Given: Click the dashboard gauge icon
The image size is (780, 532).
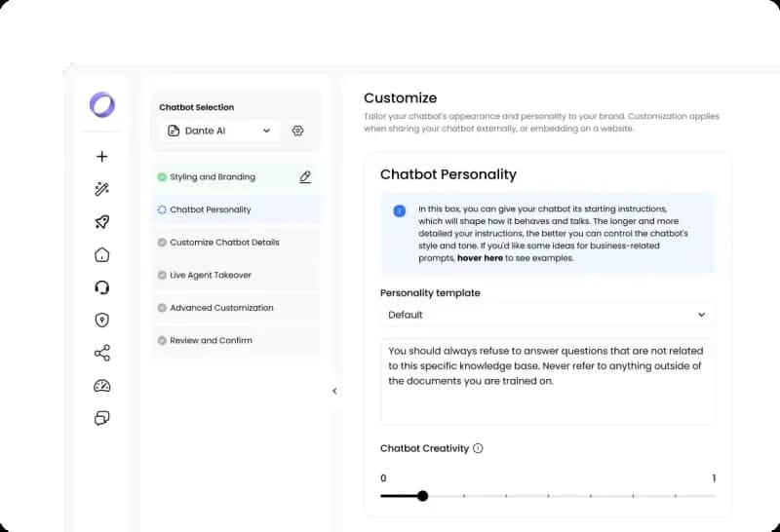Looking at the screenshot, I should point(102,386).
